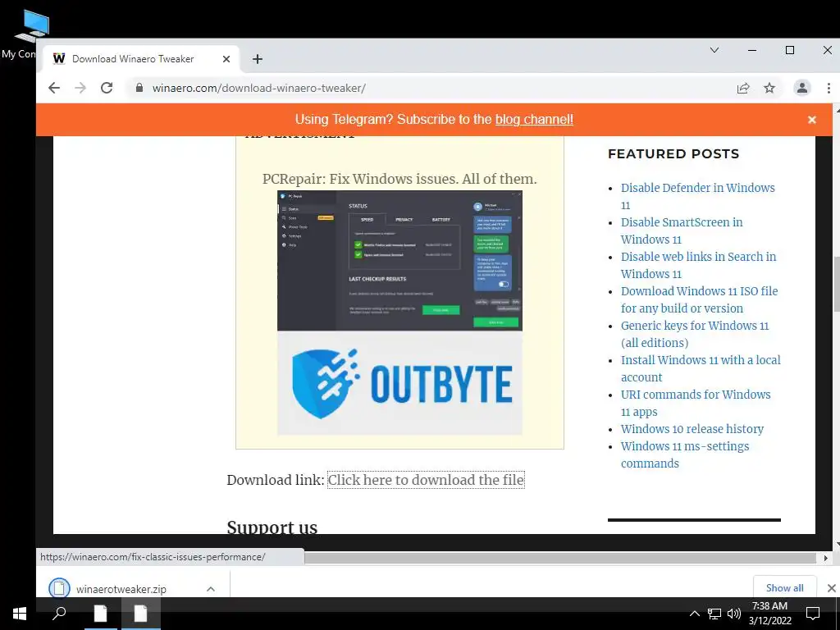Click here to download the file
The height and width of the screenshot is (630, 840).
coord(426,479)
